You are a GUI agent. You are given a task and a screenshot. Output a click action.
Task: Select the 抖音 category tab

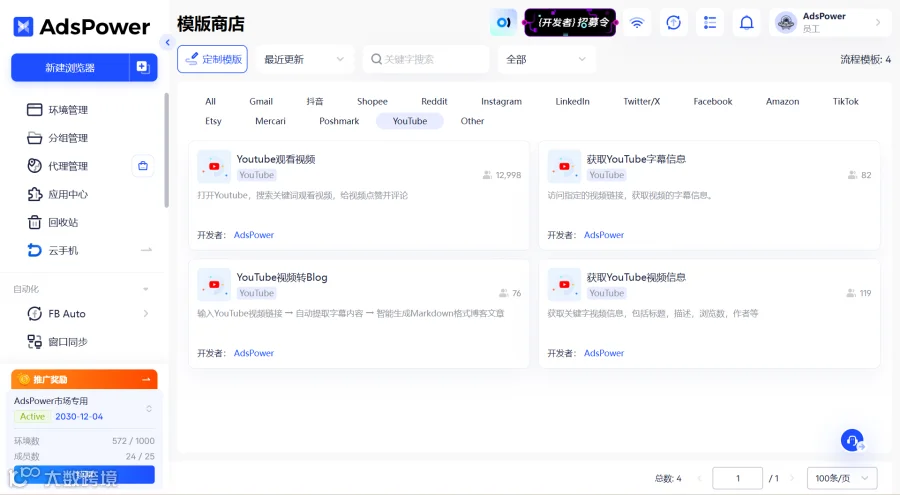(315, 102)
